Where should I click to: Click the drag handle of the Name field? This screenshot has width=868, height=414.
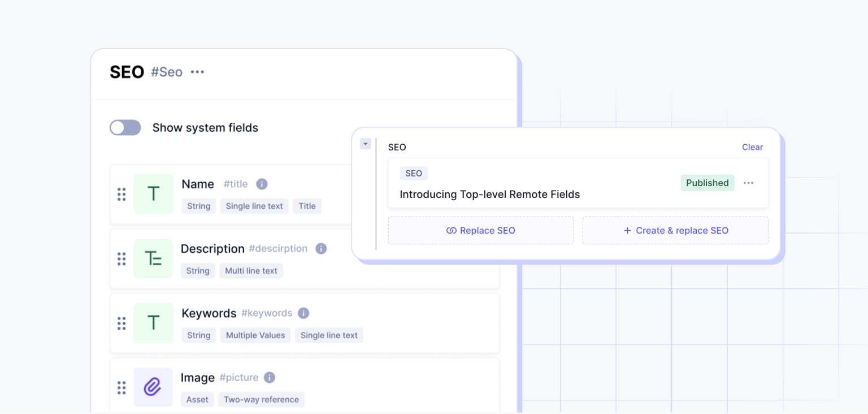click(121, 194)
